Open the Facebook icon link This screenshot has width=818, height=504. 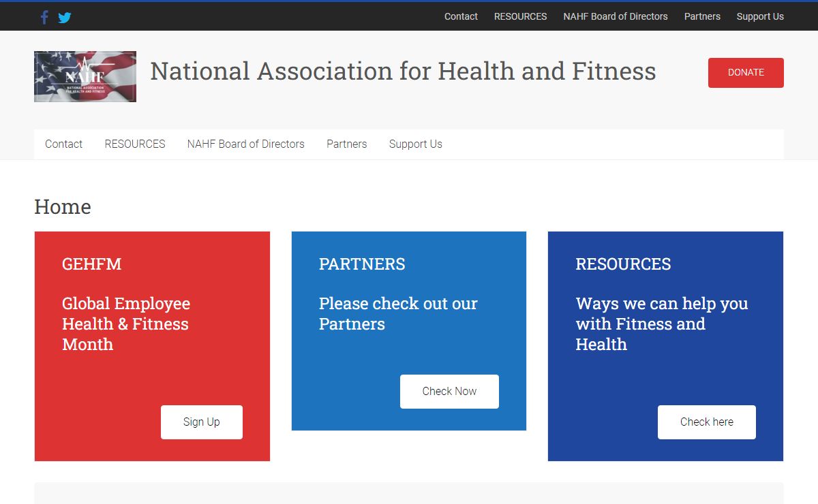pyautogui.click(x=44, y=17)
